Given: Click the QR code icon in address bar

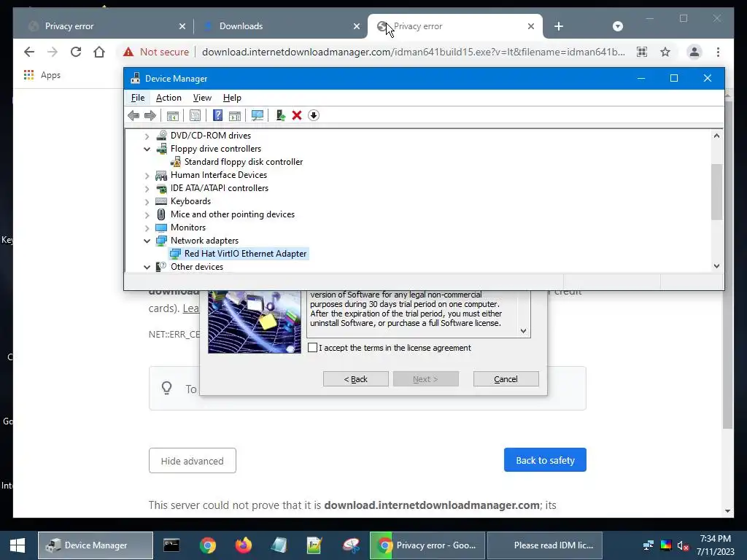Looking at the screenshot, I should (642, 52).
